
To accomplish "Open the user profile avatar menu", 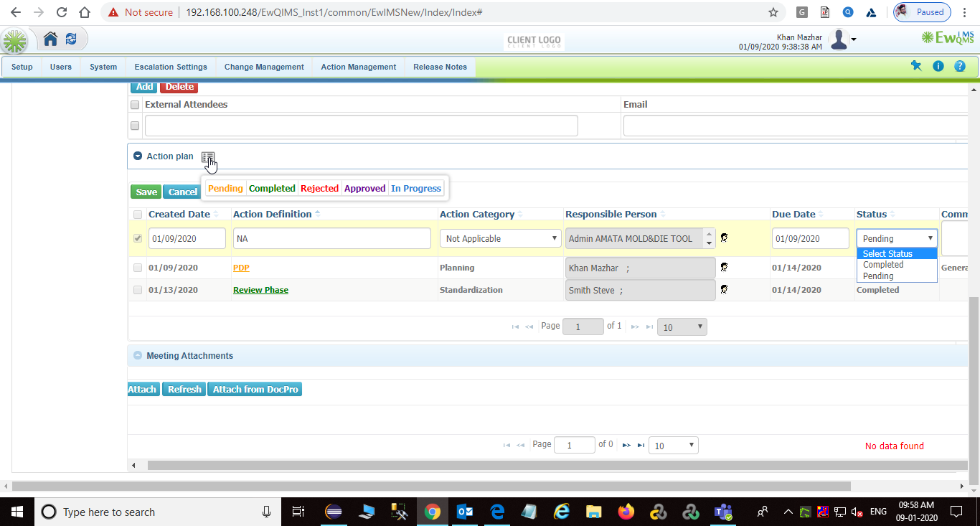I will (x=838, y=40).
